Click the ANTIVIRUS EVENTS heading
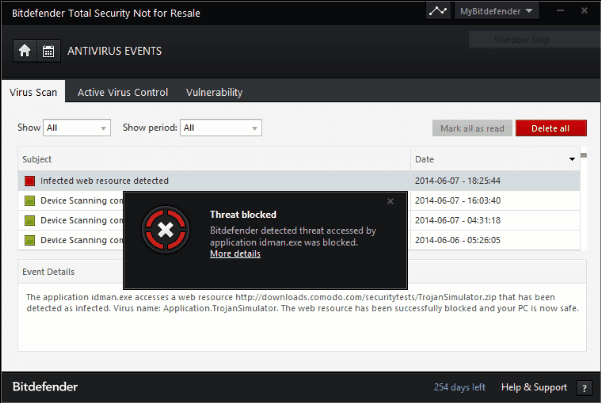 115,51
